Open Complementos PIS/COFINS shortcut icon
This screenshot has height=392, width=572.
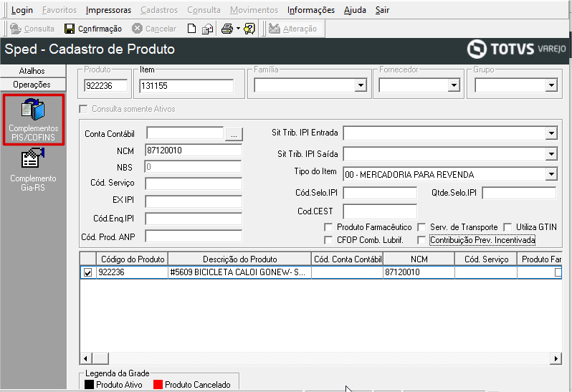[33, 110]
